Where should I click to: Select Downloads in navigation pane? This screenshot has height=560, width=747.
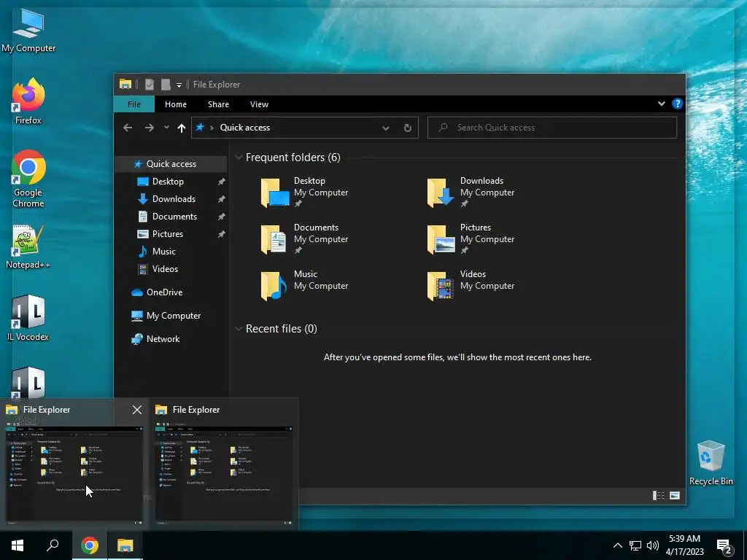point(171,199)
